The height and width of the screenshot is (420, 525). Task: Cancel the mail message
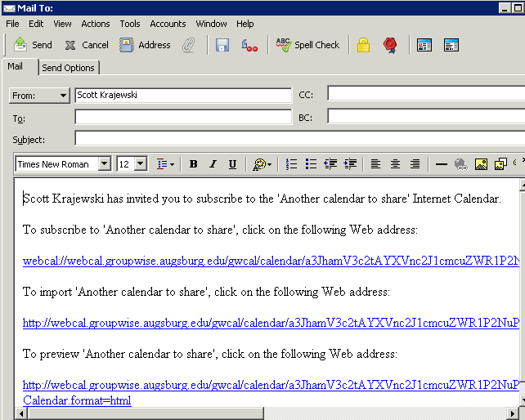pos(87,45)
